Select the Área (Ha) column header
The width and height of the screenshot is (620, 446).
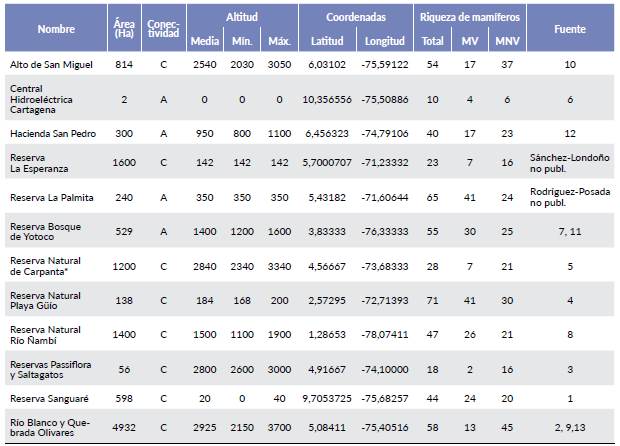pyautogui.click(x=124, y=28)
